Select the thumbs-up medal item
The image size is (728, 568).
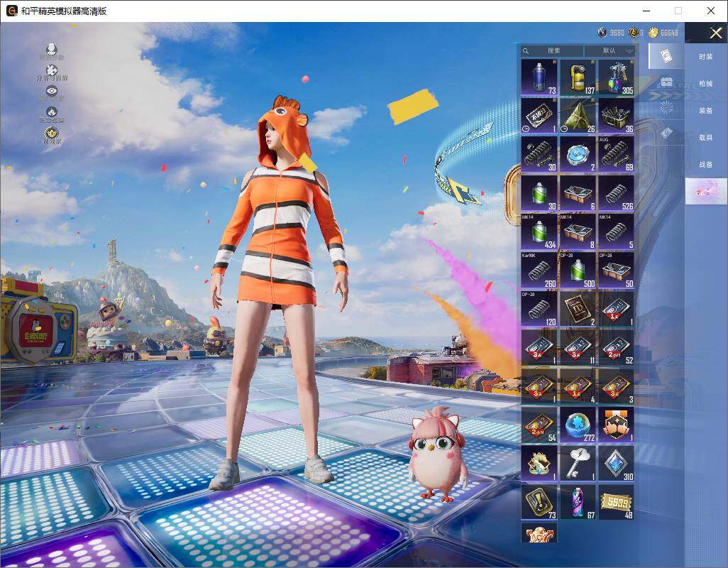coord(616,425)
